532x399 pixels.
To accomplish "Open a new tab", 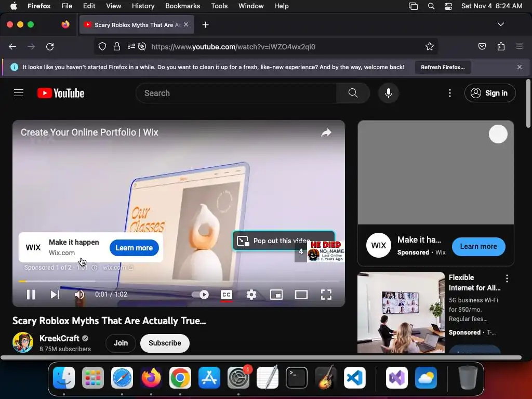I will point(206,25).
